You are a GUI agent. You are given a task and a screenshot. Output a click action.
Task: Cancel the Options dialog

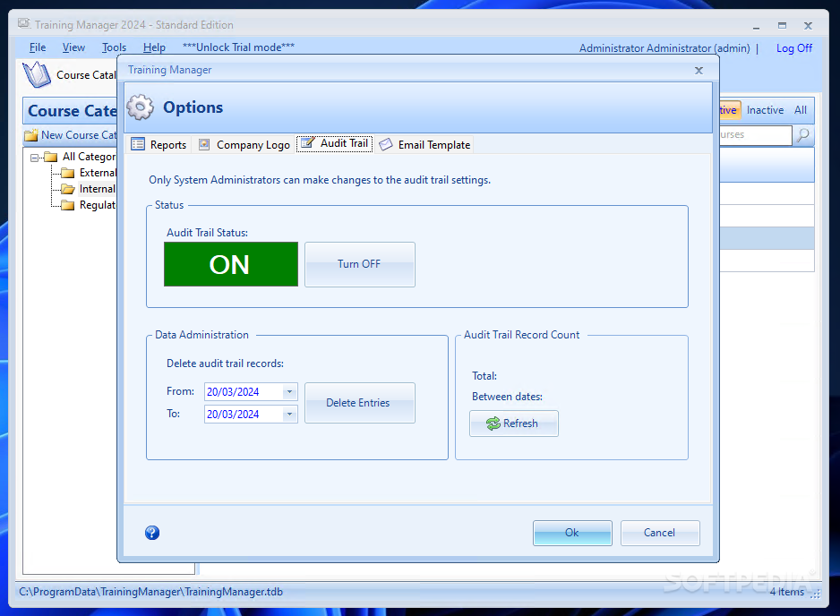pyautogui.click(x=660, y=533)
